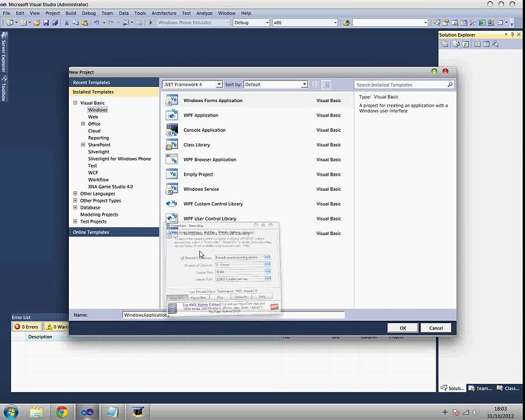Click OK in New Project dialog

[402, 328]
